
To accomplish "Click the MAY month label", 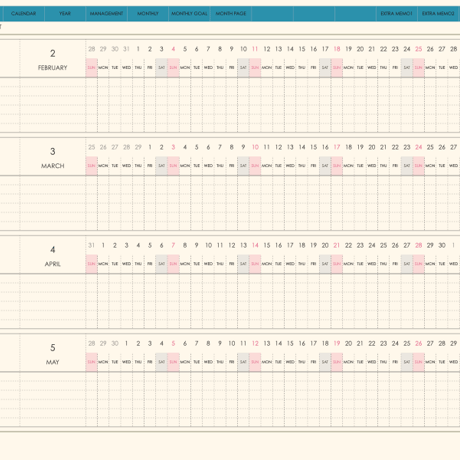I will point(53,362).
